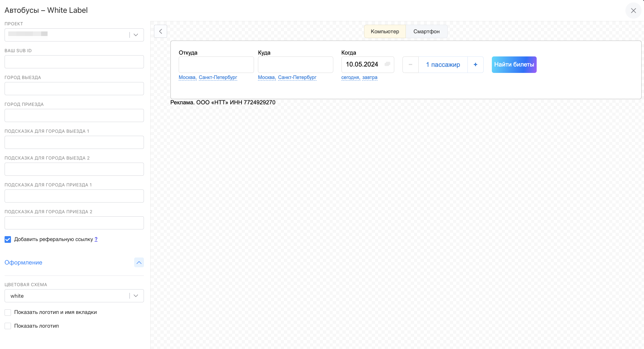Pick the сегодня date shortcut
The image size is (644, 349).
tap(351, 77)
